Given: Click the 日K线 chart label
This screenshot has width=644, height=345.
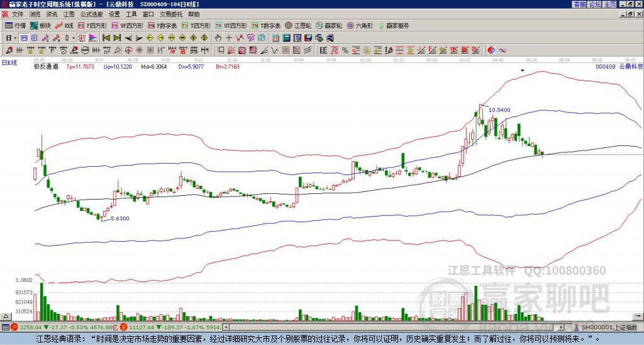Looking at the screenshot, I should point(9,62).
